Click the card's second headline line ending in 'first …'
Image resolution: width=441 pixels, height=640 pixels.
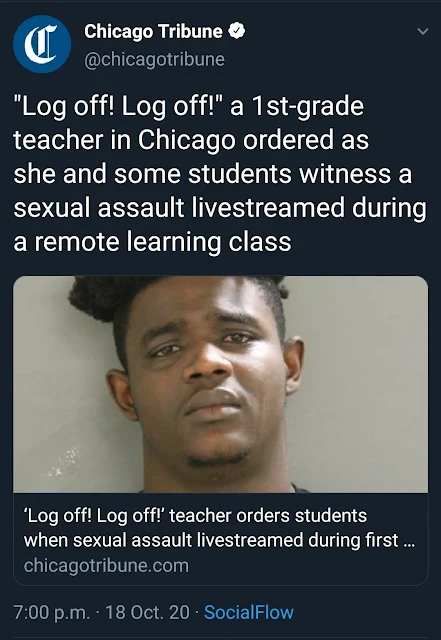pyautogui.click(x=219, y=540)
